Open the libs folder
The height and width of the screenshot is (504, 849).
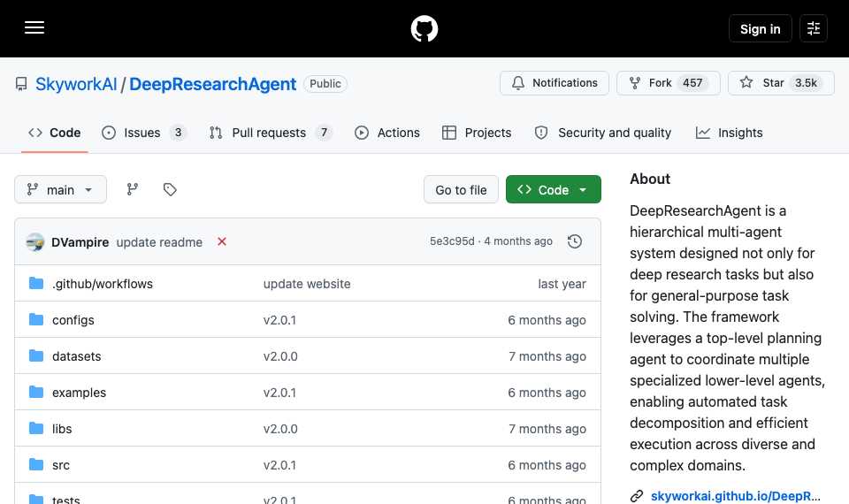(62, 429)
